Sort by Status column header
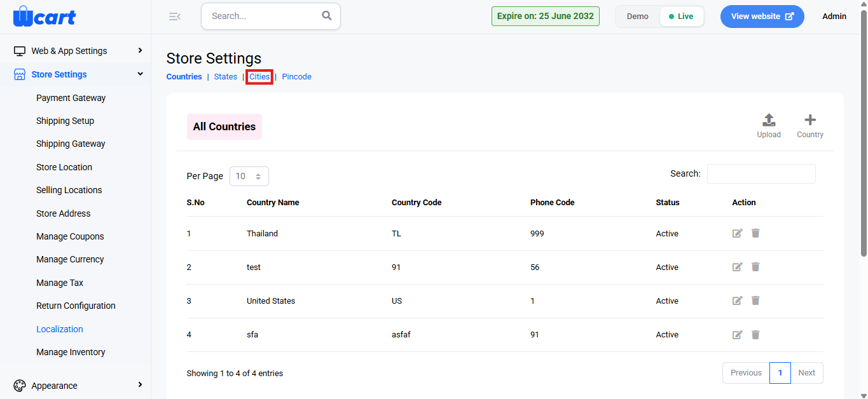This screenshot has height=399, width=868. [x=668, y=203]
